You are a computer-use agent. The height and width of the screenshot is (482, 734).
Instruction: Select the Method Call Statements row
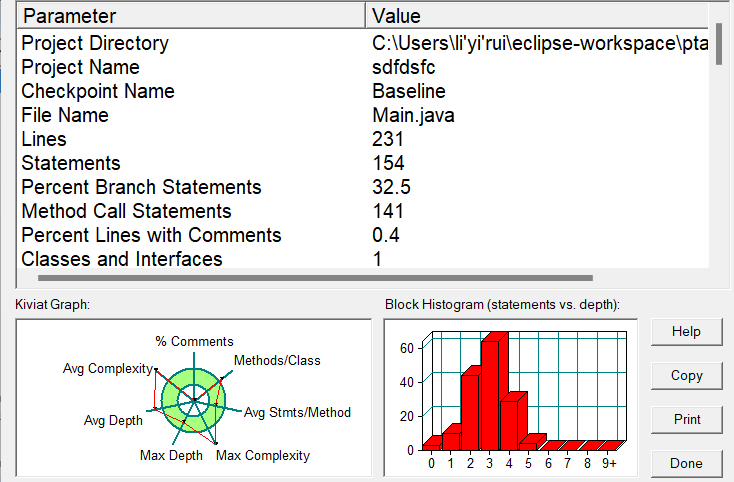pos(363,211)
